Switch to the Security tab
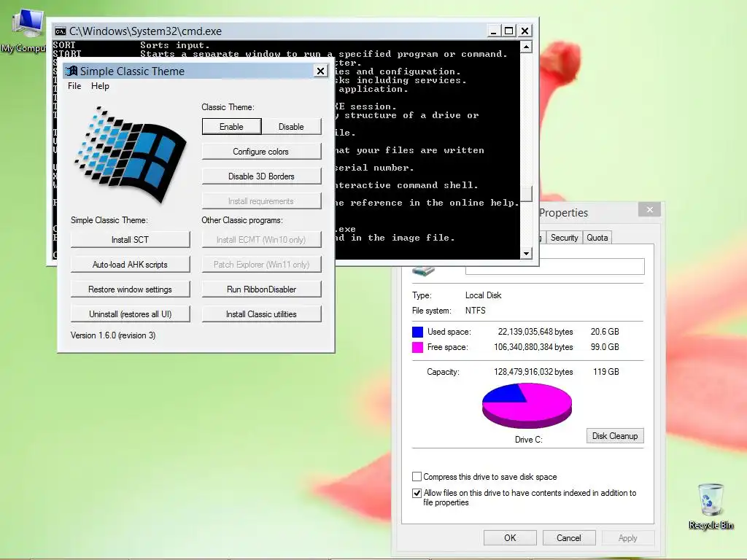The width and height of the screenshot is (747, 560). coord(564,238)
